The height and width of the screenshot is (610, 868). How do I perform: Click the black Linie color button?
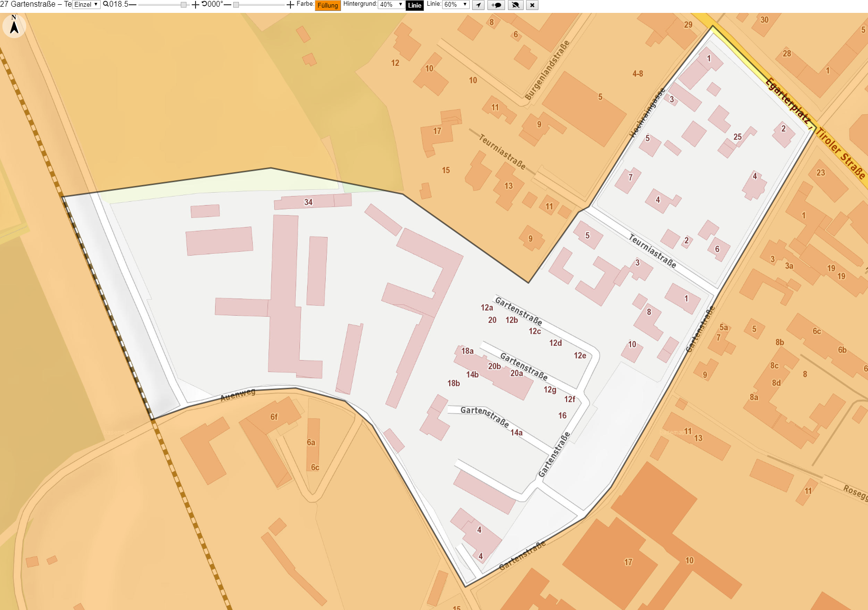pos(414,5)
